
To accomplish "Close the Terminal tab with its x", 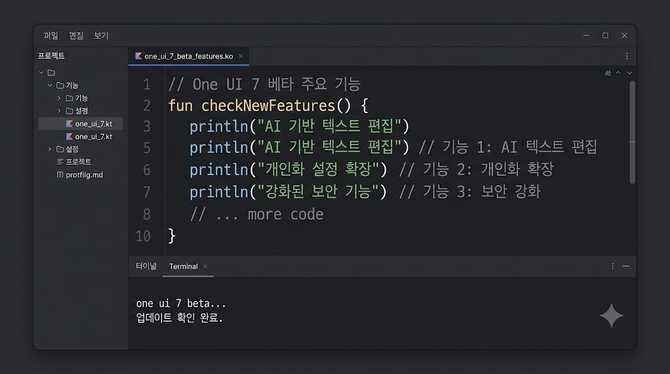I will coord(206,266).
